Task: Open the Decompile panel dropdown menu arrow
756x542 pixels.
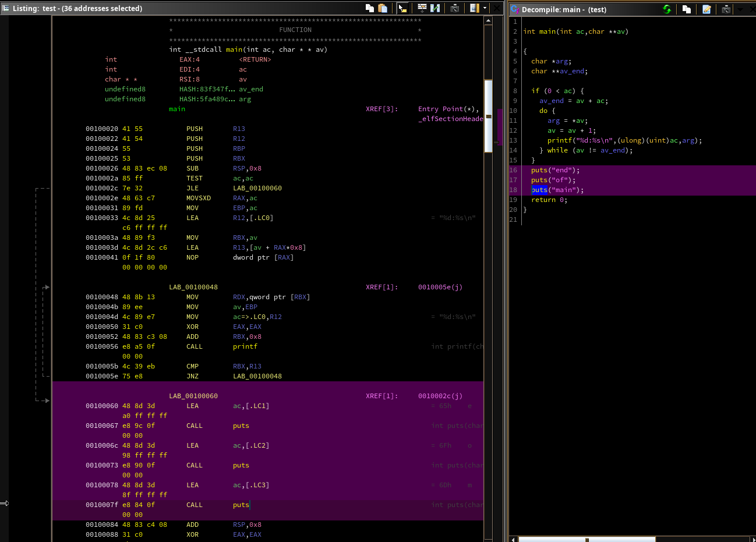Action: pos(740,9)
